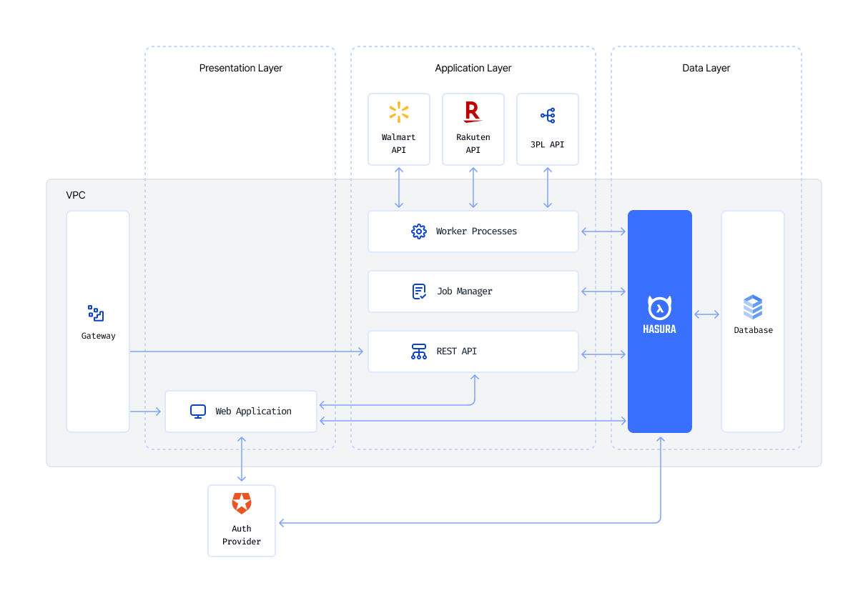Click the Job Manager text
The width and height of the screenshot is (868, 603).
click(x=465, y=291)
